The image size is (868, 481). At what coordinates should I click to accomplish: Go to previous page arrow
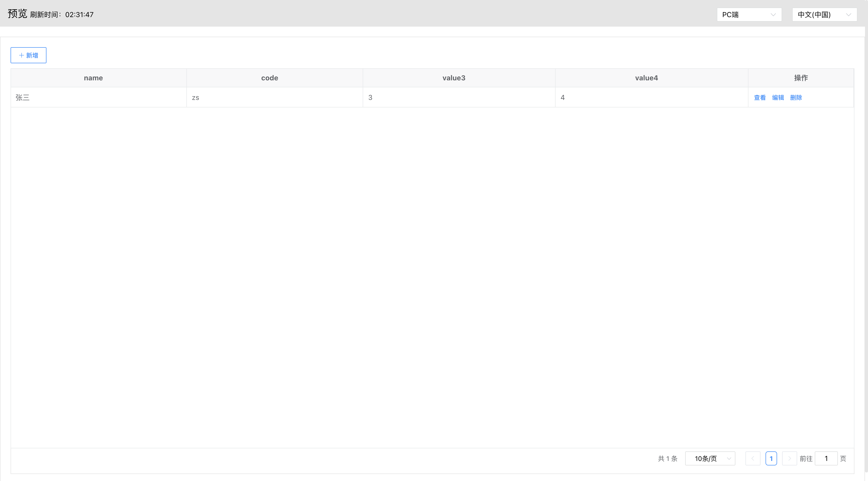[x=753, y=458]
